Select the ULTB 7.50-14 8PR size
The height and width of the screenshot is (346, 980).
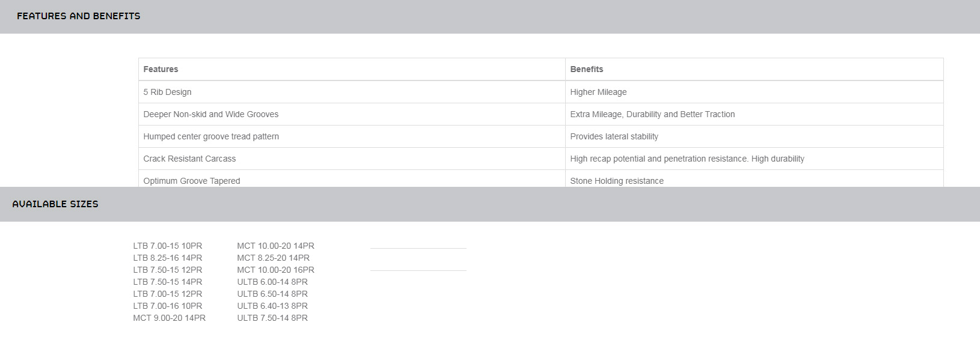(x=272, y=318)
